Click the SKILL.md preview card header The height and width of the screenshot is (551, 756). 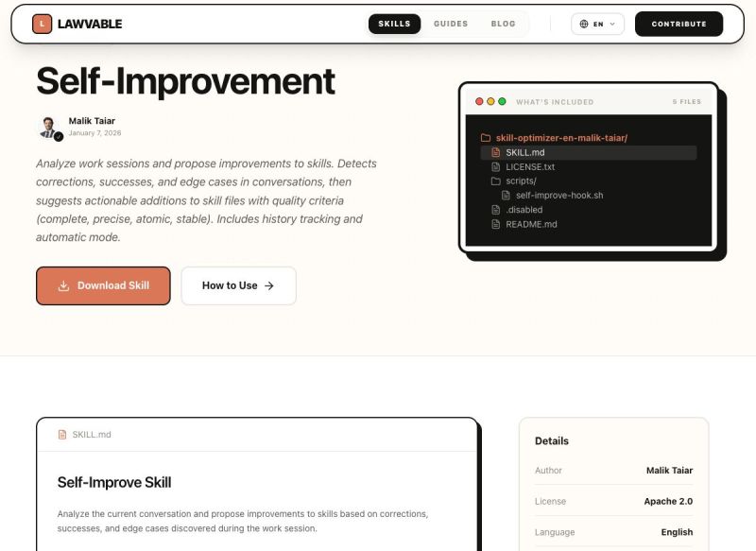coord(256,435)
